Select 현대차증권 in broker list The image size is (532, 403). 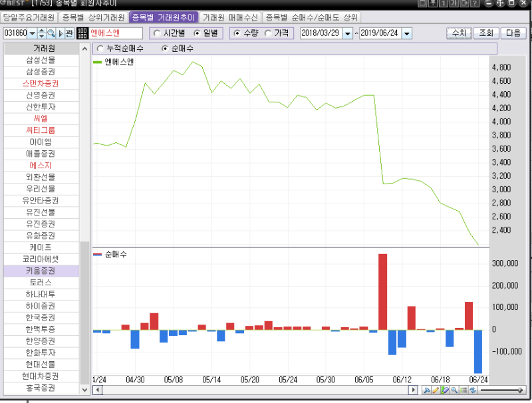pos(41,376)
